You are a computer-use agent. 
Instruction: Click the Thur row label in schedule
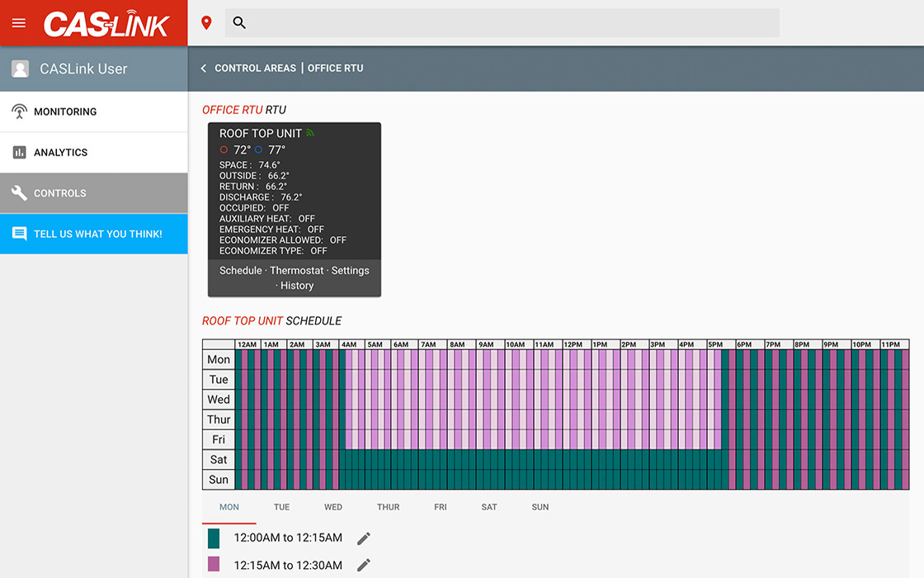(x=219, y=419)
